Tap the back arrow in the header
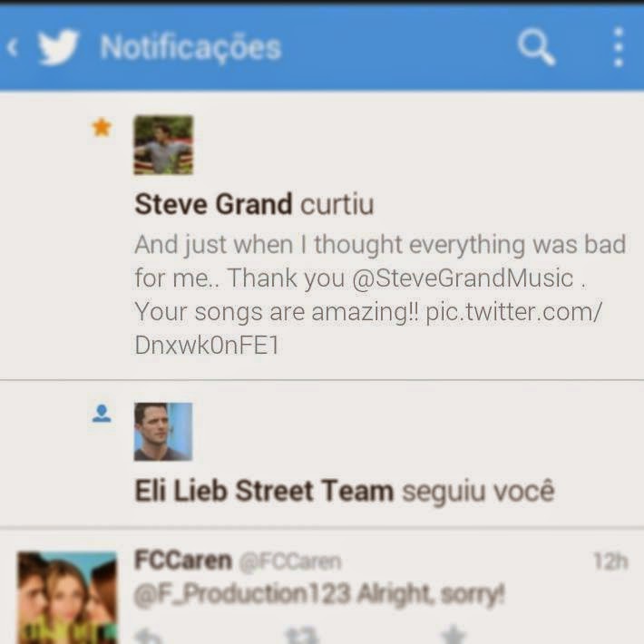Viewport: 644px width, 644px height. pos(13,47)
